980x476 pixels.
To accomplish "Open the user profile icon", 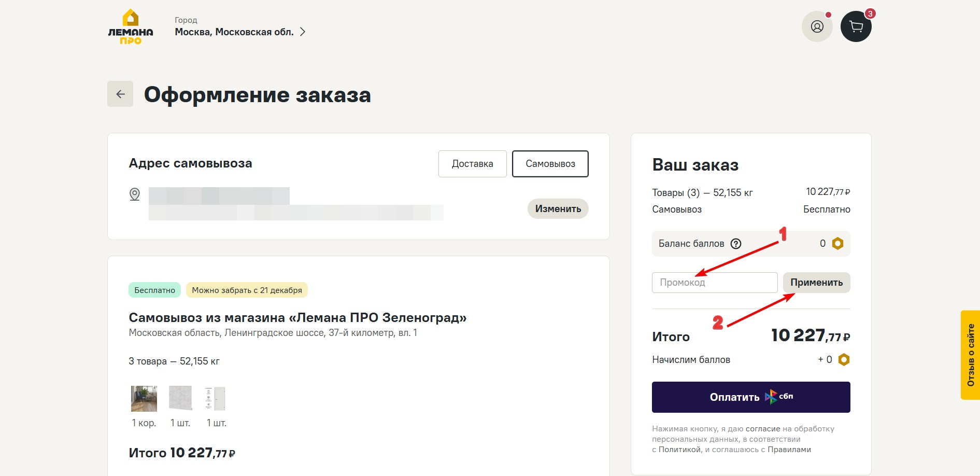I will pyautogui.click(x=817, y=26).
